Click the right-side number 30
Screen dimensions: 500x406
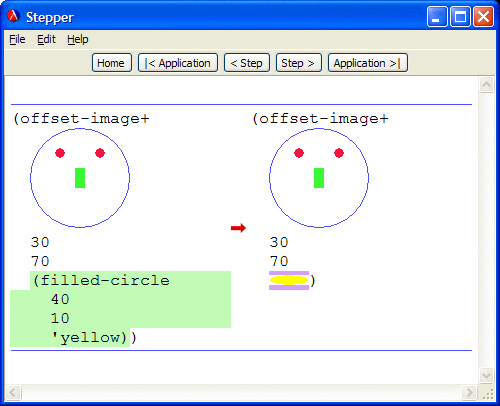tap(279, 242)
